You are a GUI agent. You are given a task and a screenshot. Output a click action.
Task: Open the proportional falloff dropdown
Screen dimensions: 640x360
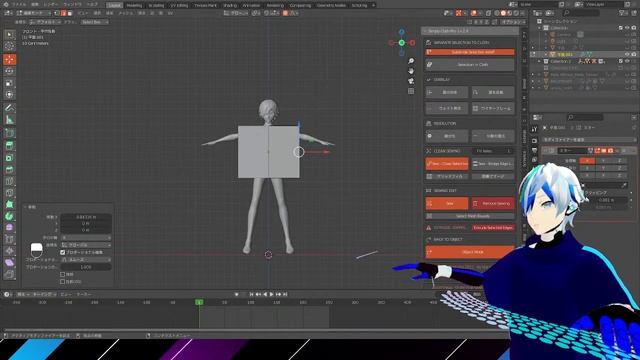point(86,260)
